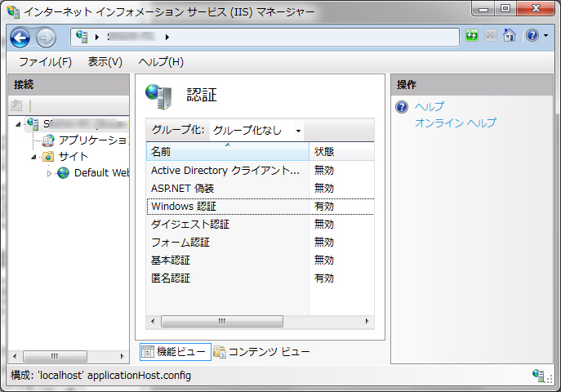
Task: Click the connections pane scrollbar thumb
Action: pos(55,356)
